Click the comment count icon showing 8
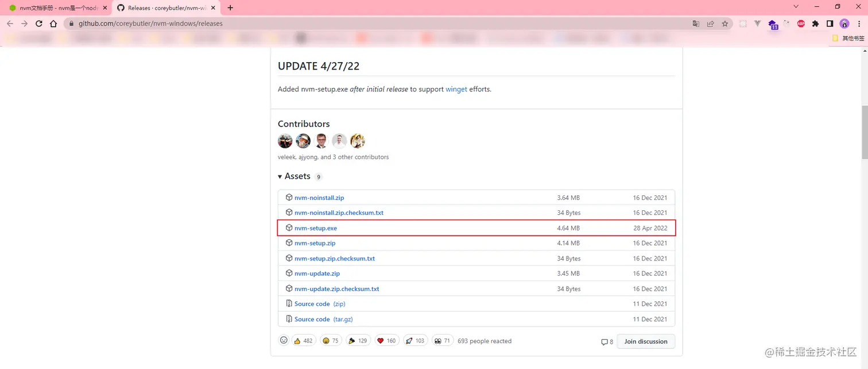Image resolution: width=868 pixels, height=369 pixels. pyautogui.click(x=607, y=342)
